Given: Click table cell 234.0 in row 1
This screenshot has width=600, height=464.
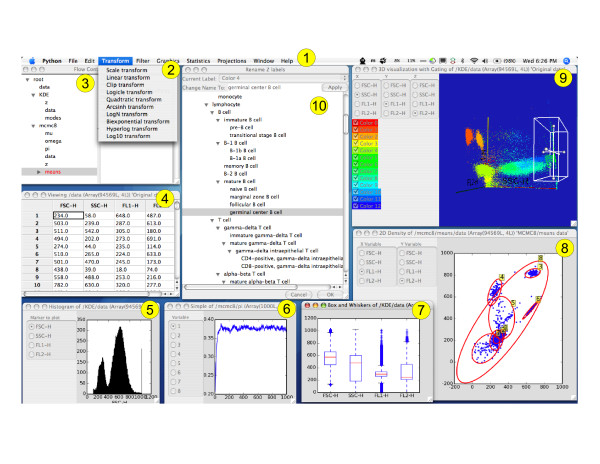Looking at the screenshot, I should click(x=68, y=215).
